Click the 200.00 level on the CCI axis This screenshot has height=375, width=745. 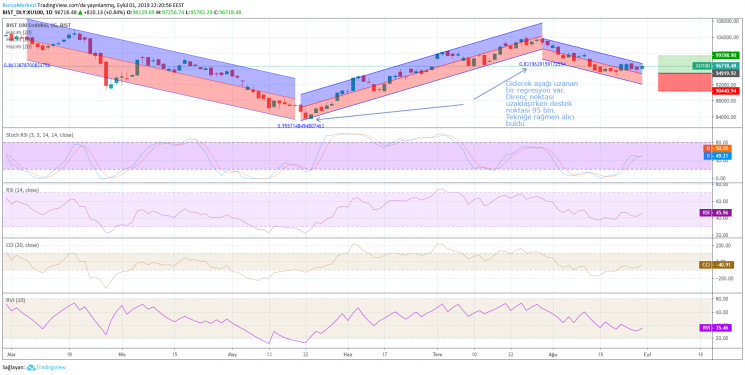(724, 245)
